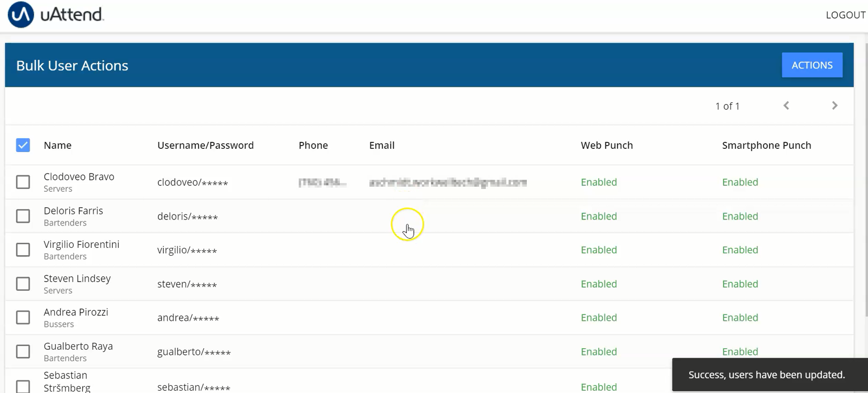The height and width of the screenshot is (393, 868).
Task: Click the vertical scrollbar on the right
Action: coord(866,180)
